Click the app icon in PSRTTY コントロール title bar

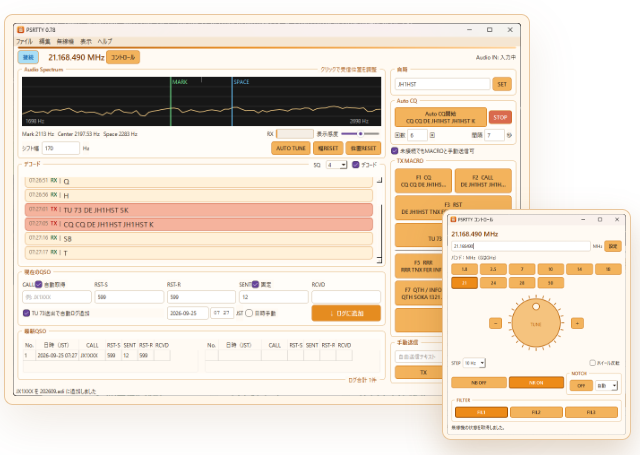click(x=453, y=220)
